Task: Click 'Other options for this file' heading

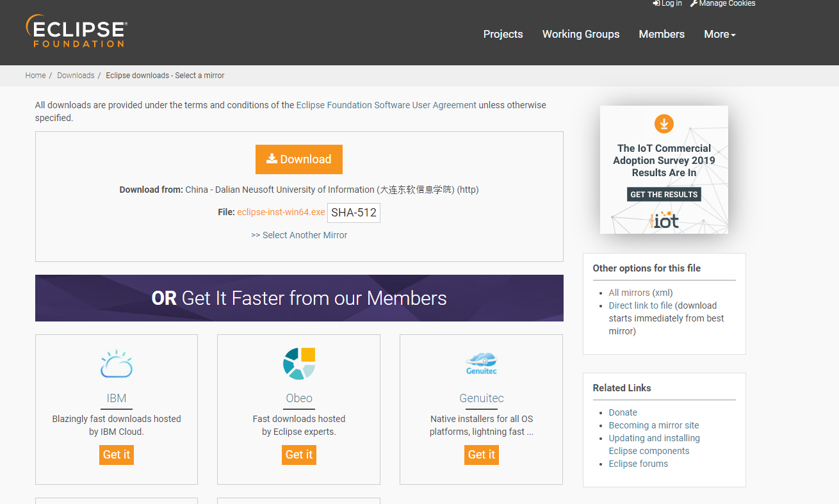Action: coord(647,268)
